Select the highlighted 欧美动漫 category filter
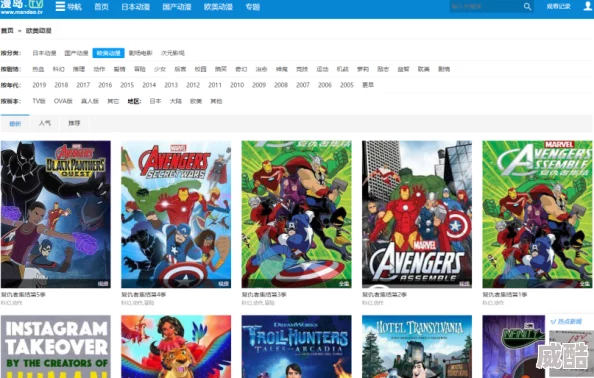 108,53
